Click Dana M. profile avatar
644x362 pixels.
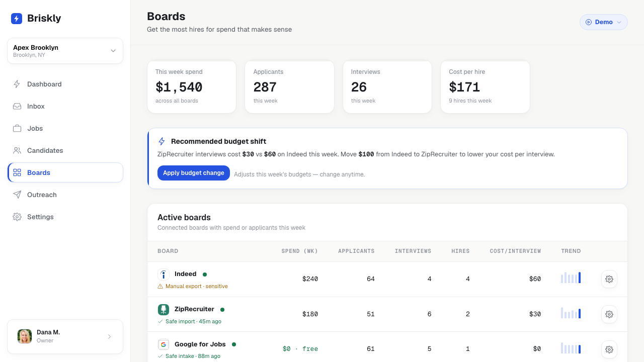click(25, 336)
